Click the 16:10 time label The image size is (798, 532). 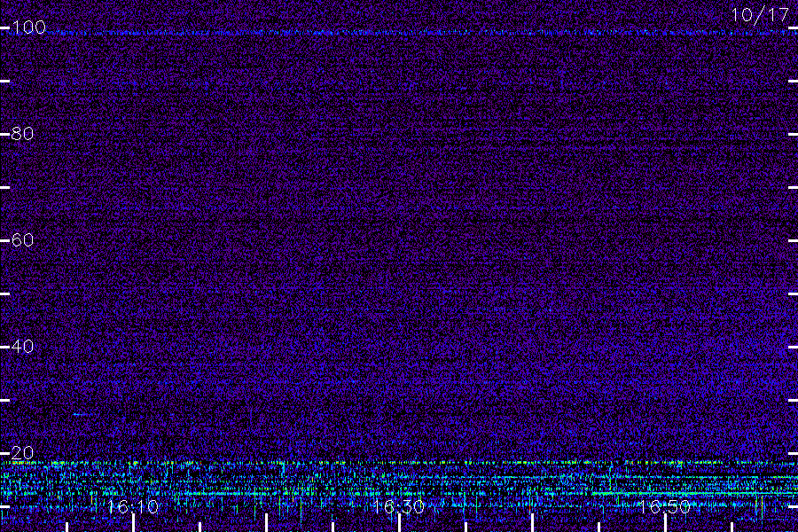133,506
